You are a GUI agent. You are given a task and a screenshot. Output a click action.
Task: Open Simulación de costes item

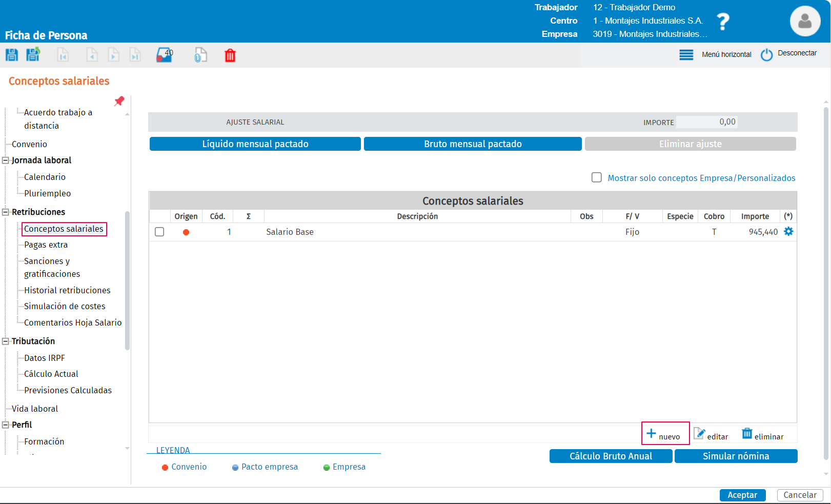65,306
